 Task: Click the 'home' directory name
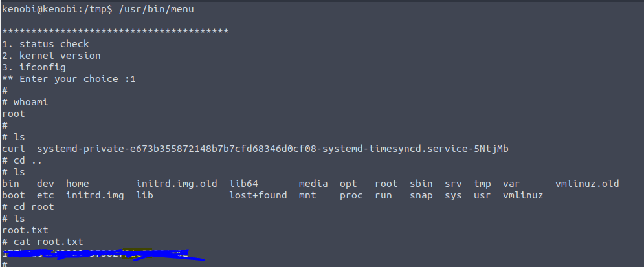(x=78, y=184)
